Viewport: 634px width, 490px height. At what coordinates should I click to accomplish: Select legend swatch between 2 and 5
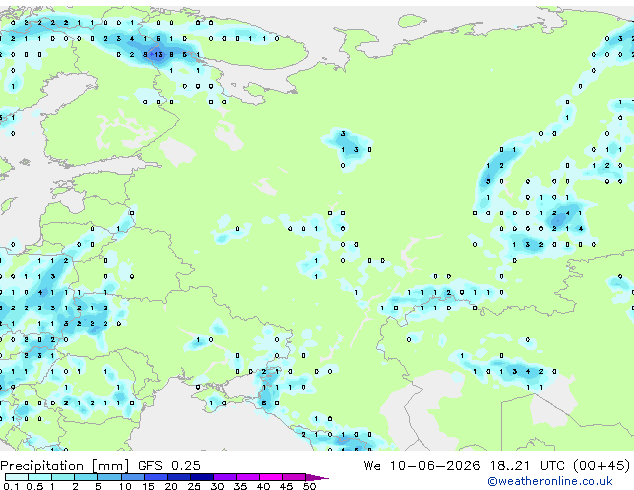[x=86, y=477]
